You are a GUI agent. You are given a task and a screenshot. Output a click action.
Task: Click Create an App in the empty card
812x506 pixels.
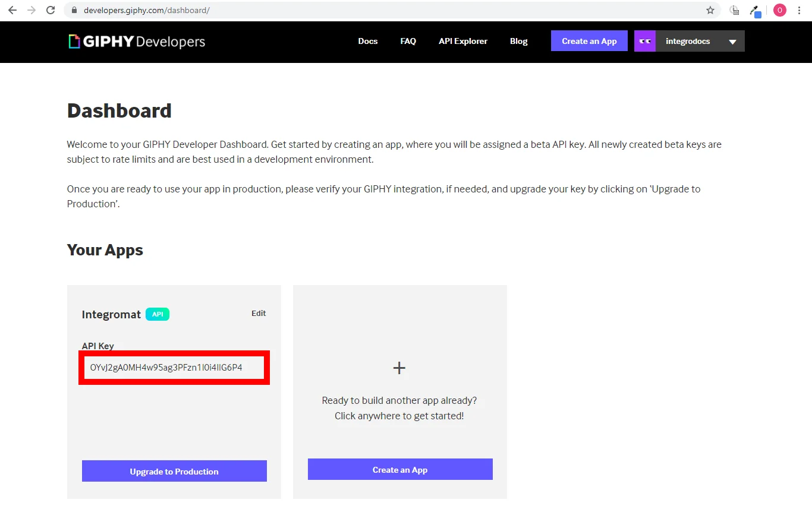[400, 469]
